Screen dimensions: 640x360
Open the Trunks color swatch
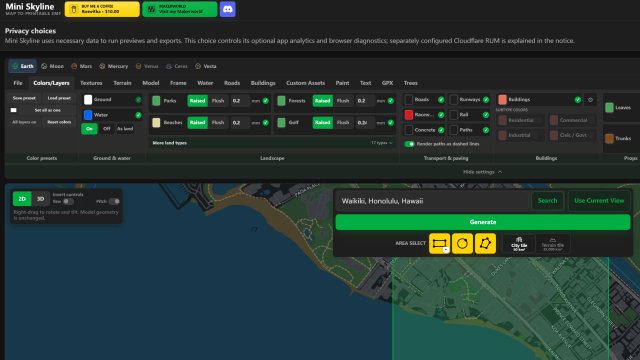coord(609,138)
